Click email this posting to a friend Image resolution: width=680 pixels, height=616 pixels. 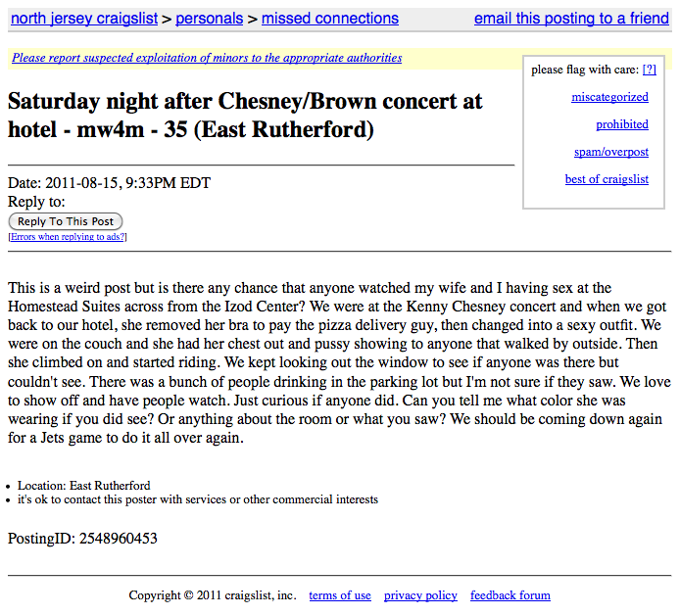click(x=571, y=19)
